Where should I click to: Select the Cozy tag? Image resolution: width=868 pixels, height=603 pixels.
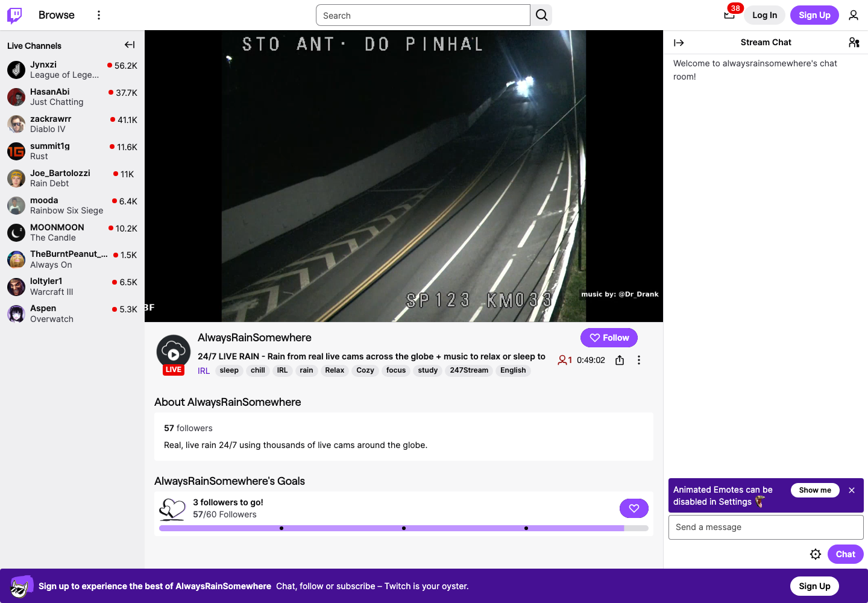[365, 370]
